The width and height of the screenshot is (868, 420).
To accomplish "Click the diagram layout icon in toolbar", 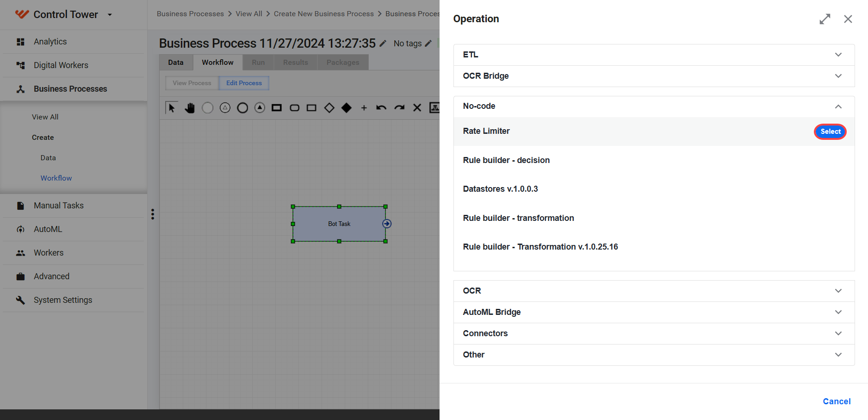I will 434,108.
